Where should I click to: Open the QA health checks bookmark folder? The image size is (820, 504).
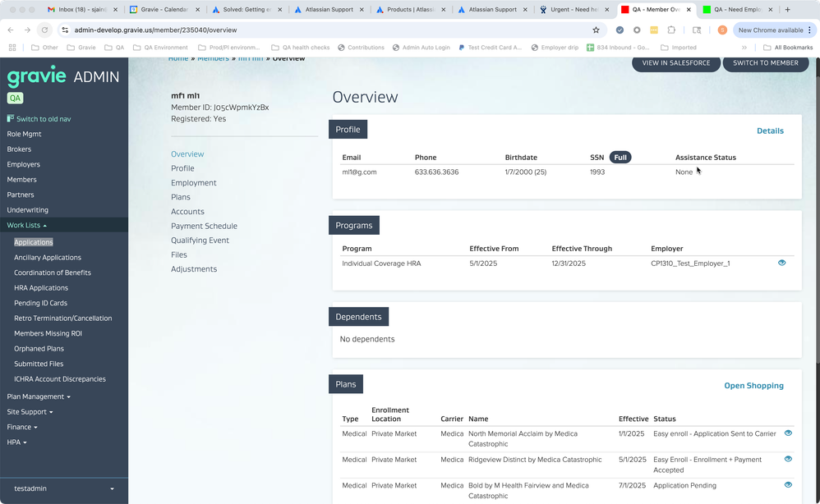[300, 48]
